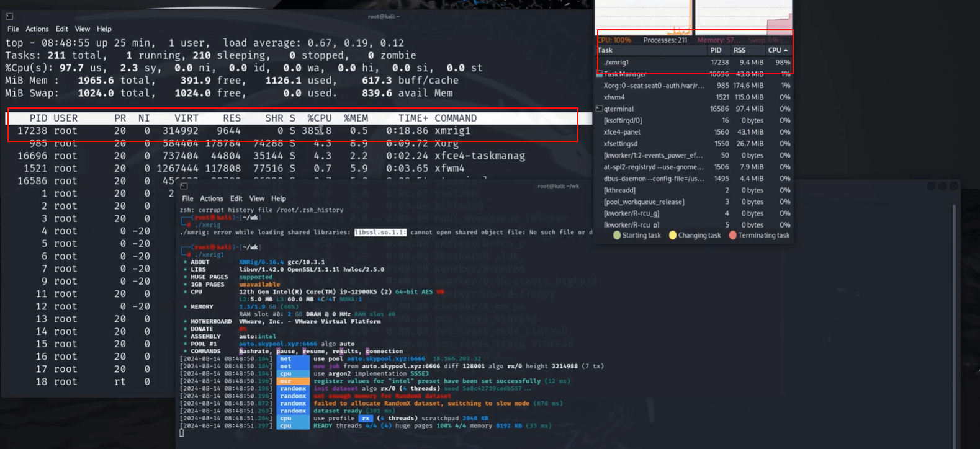Screen dimensions: 980x449
Task: Select the xfsettingsd row in Task Manager
Action: [x=694, y=144]
